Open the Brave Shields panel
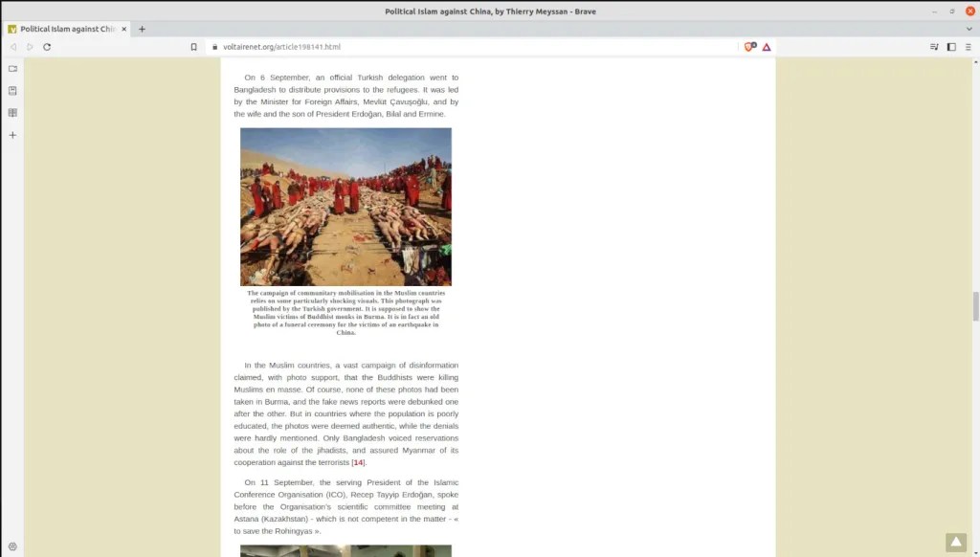This screenshot has width=980, height=557. pos(750,46)
